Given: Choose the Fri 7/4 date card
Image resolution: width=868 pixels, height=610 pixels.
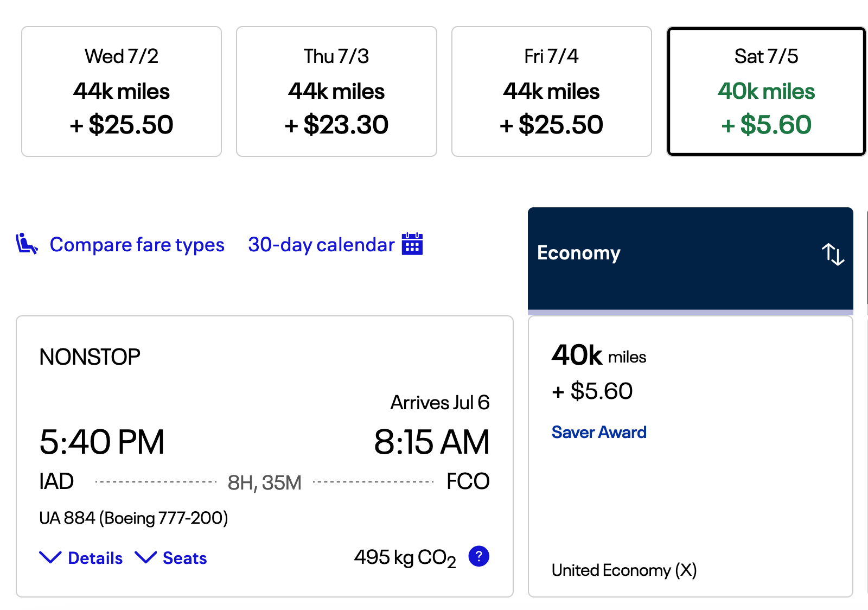Looking at the screenshot, I should [x=551, y=91].
